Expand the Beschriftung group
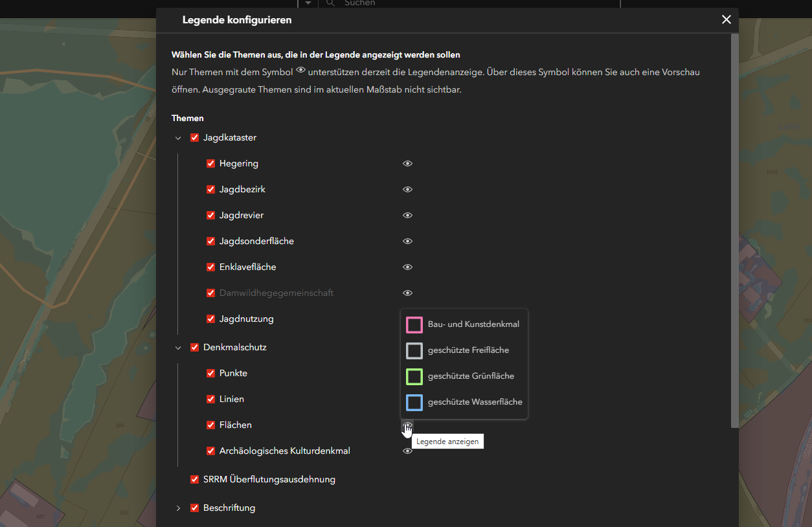The width and height of the screenshot is (812, 527). (x=178, y=508)
